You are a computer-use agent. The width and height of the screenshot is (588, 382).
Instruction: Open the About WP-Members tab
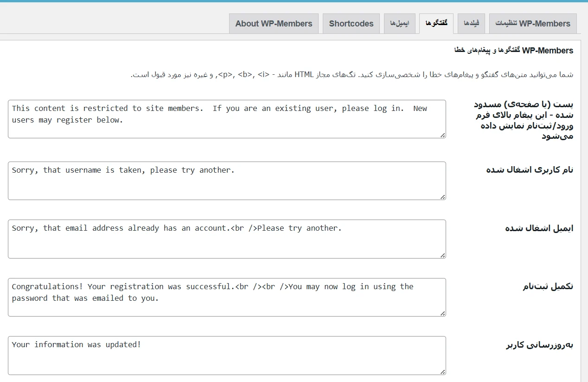(274, 23)
